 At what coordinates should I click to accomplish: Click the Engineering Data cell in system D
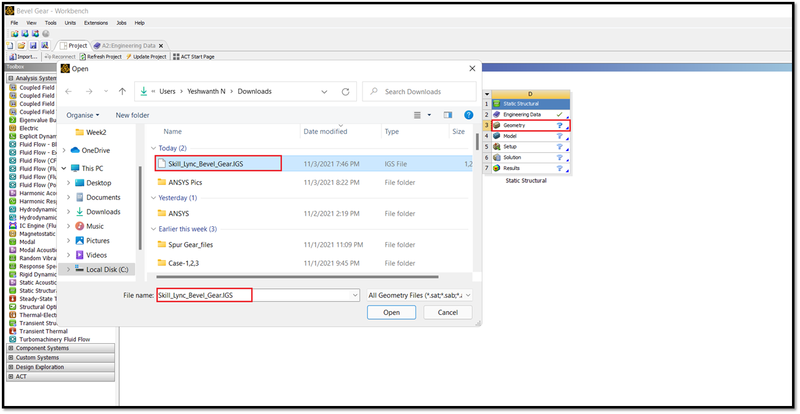[531, 114]
